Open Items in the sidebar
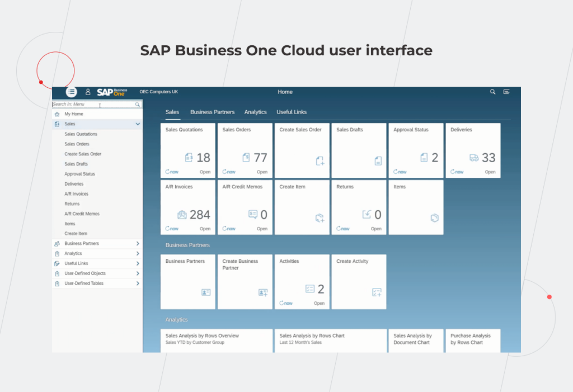The height and width of the screenshot is (392, 573). (x=70, y=224)
